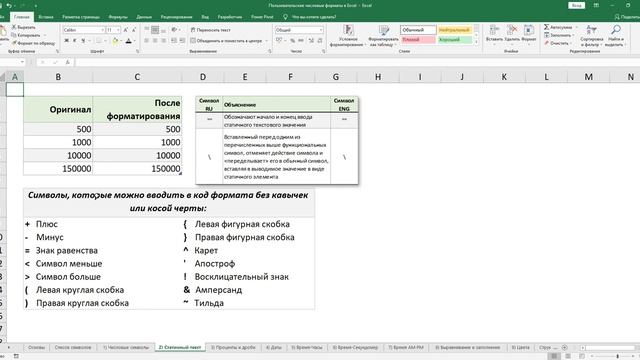The image size is (640, 360).
Task: Open the font size 11 dropdown
Action: [118, 30]
